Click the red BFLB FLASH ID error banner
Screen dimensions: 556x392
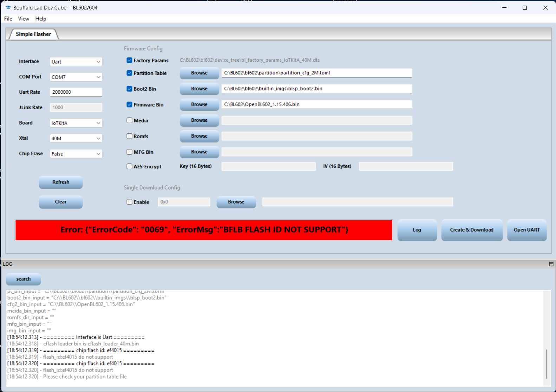point(204,230)
